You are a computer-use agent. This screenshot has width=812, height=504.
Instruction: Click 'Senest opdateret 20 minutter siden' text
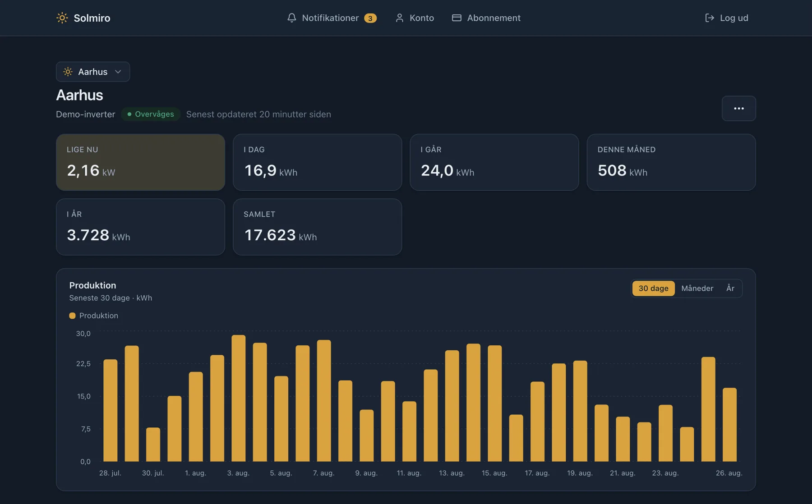coord(258,114)
